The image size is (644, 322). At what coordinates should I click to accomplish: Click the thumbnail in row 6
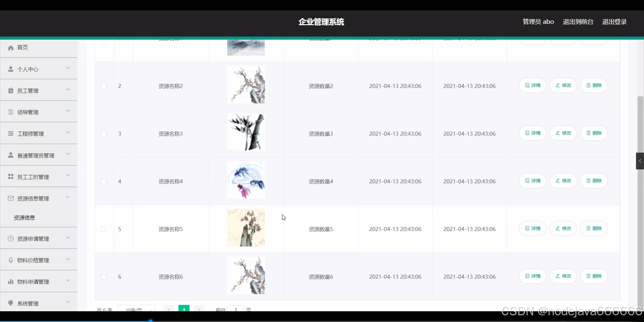point(246,275)
